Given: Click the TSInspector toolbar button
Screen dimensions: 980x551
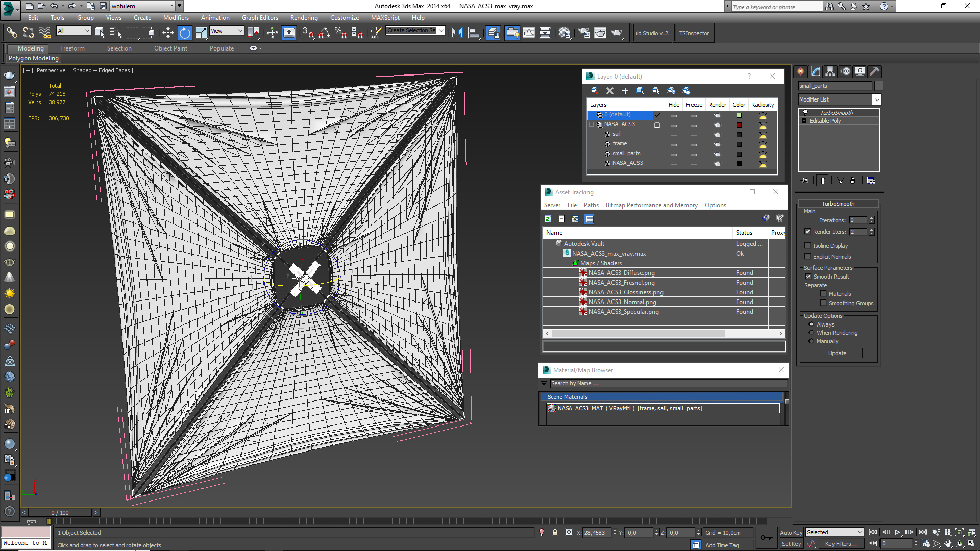Looking at the screenshot, I should click(x=694, y=33).
